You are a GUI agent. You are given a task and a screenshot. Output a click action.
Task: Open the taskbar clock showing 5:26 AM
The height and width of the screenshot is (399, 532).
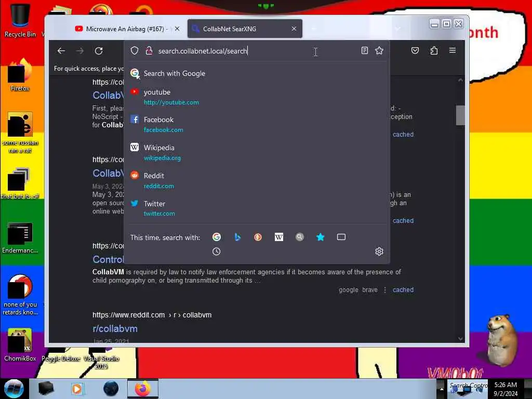[506, 389]
